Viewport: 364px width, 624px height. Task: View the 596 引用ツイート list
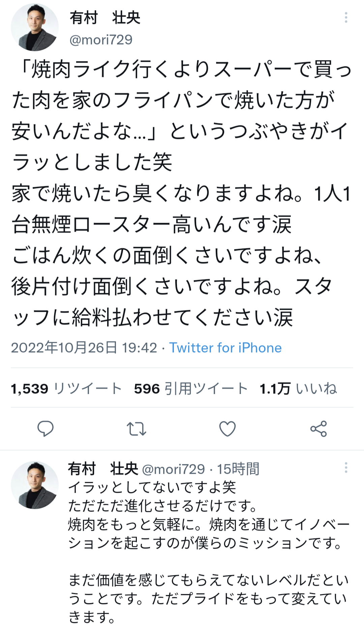click(191, 388)
